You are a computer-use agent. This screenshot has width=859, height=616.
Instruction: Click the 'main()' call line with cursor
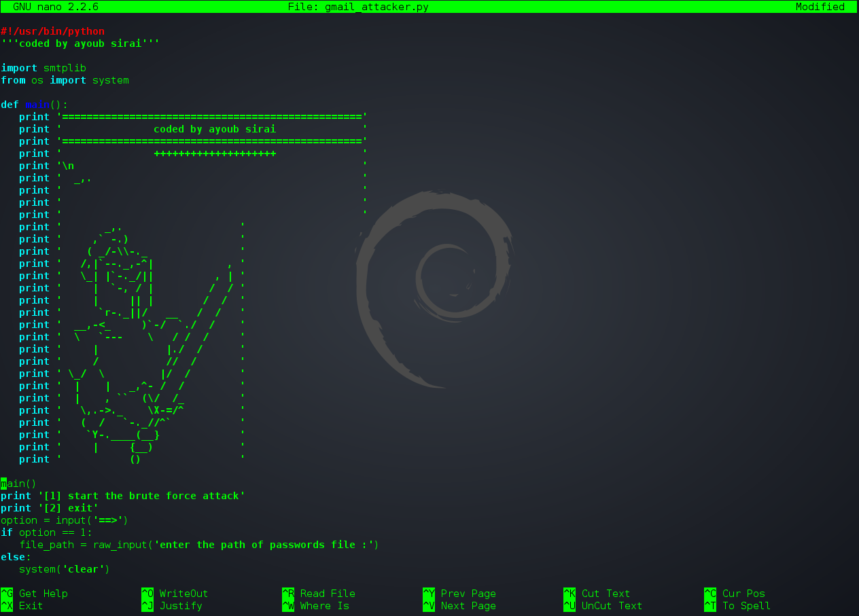(18, 484)
